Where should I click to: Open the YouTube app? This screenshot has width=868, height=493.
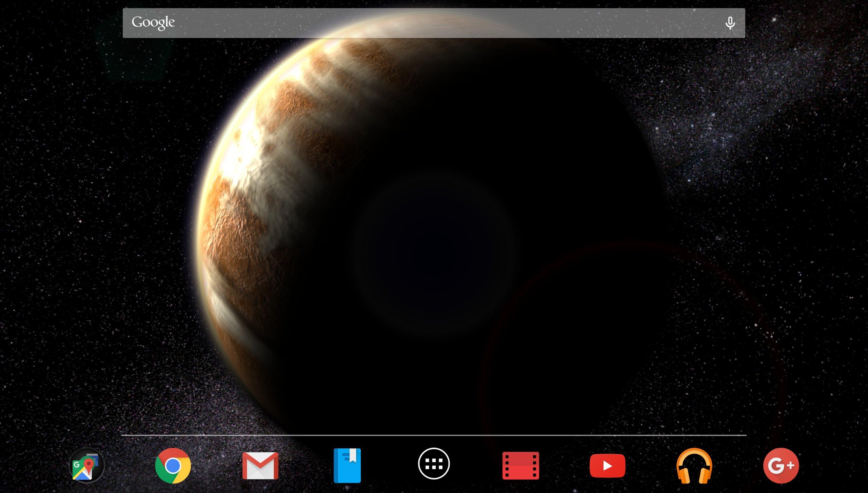(x=608, y=466)
